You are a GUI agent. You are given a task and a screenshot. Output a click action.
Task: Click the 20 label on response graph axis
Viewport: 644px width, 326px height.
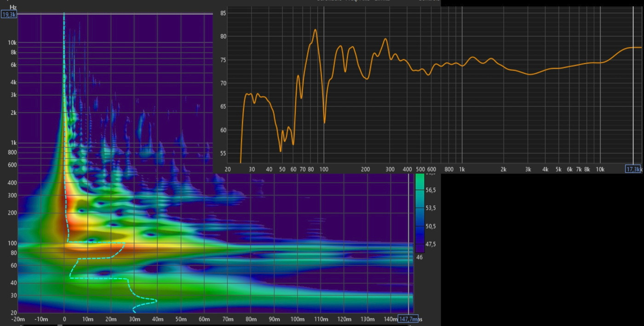227,169
